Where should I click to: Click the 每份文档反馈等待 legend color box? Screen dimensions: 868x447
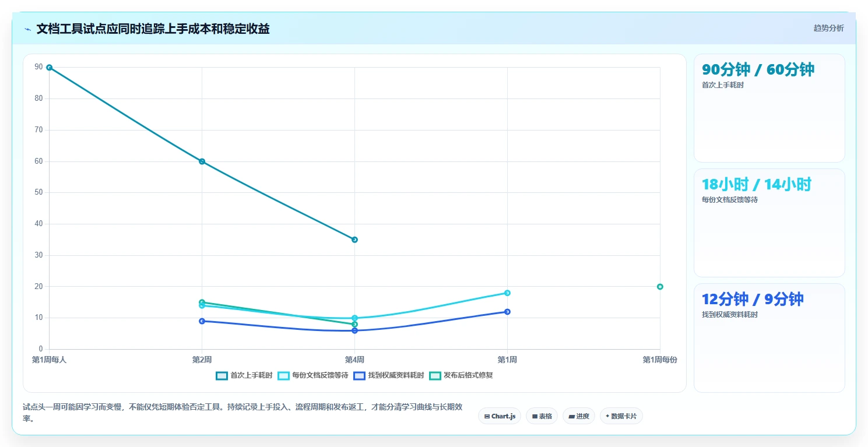283,375
